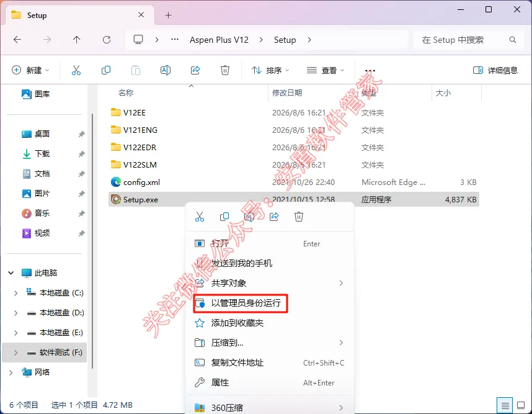Delete the file via the context menu trash icon
Viewport: 532px width, 414px height.
[299, 217]
